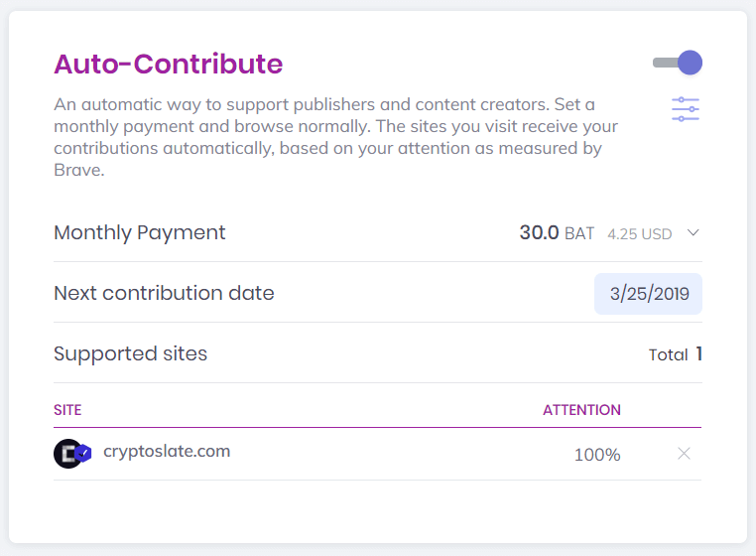Sort by the ATTENTION column header
The width and height of the screenshot is (756, 556).
(x=581, y=410)
